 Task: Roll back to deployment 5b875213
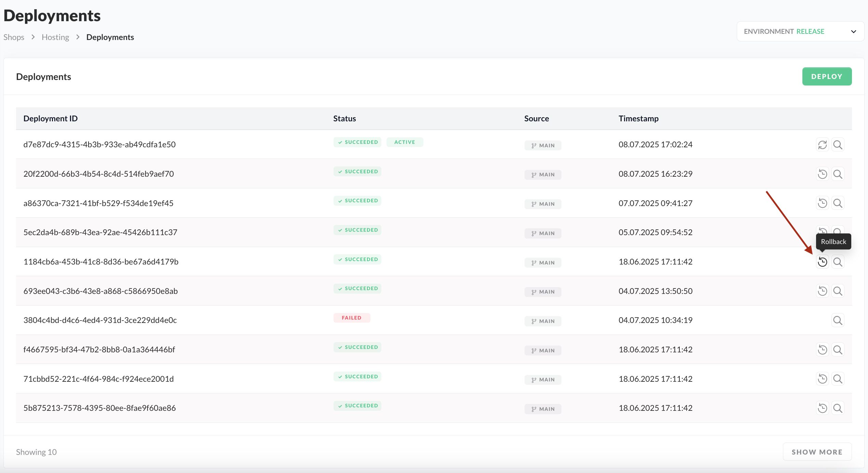[x=822, y=408]
